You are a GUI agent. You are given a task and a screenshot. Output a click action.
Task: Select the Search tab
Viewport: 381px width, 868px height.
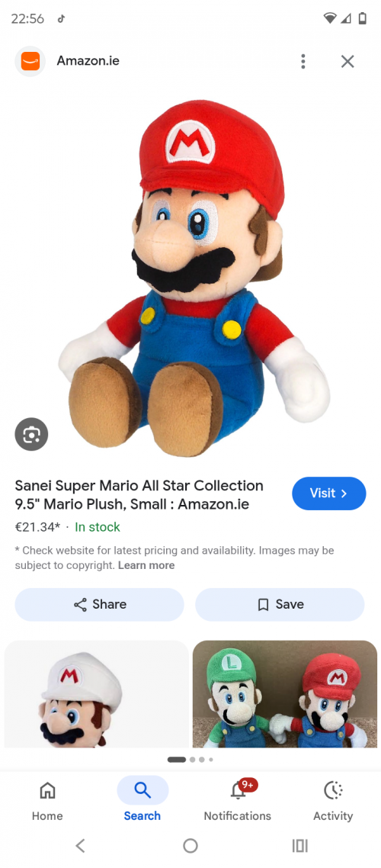[142, 800]
